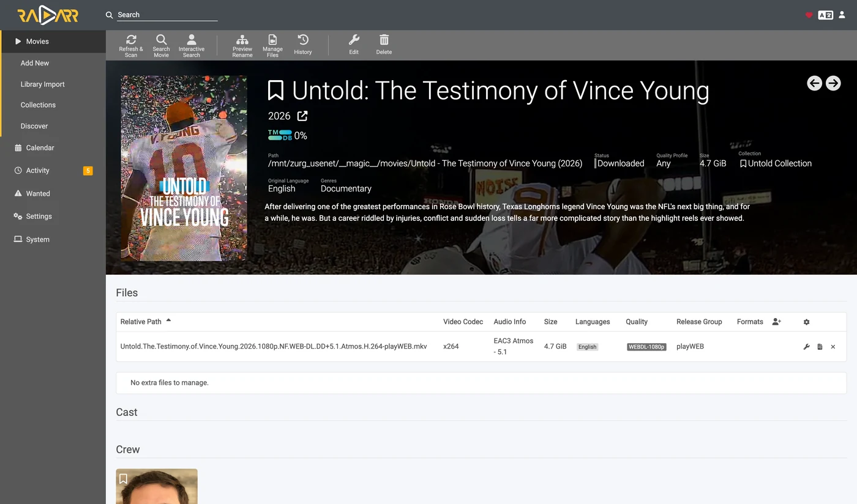This screenshot has height=504, width=857.
Task: Click the WEBDL-1080p quality label
Action: click(x=646, y=347)
